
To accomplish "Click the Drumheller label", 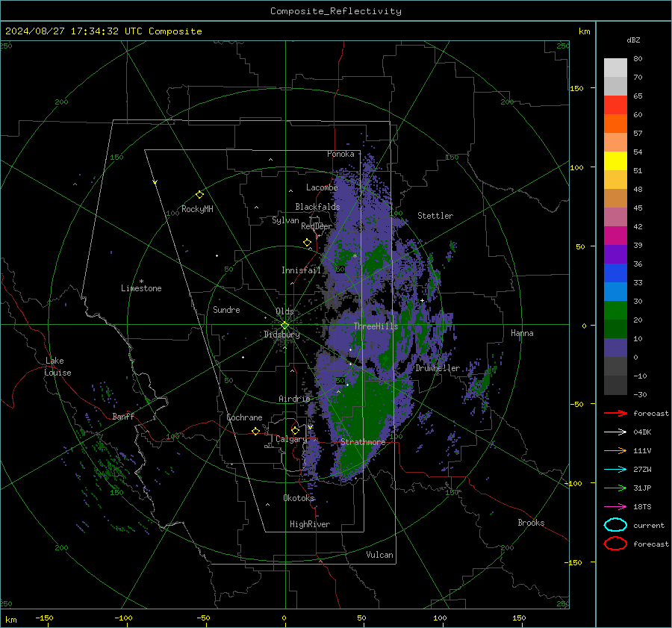I will coord(438,368).
